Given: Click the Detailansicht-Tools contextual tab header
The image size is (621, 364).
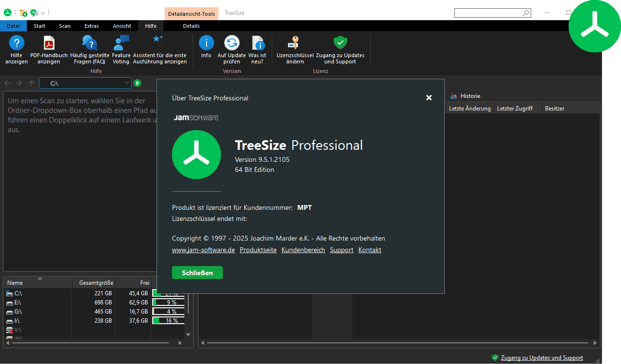Looking at the screenshot, I should [x=192, y=14].
